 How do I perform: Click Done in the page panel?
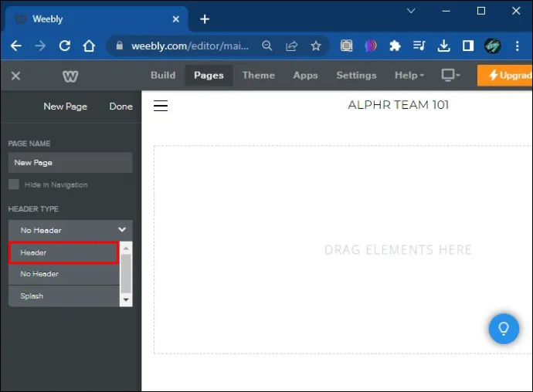click(x=121, y=106)
